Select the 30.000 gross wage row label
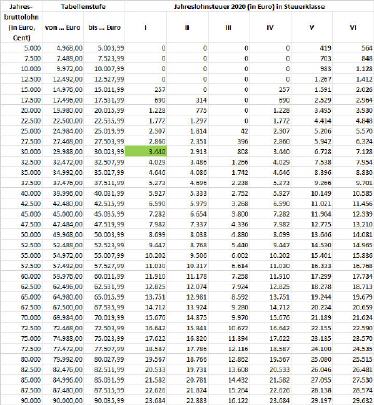This screenshot has height=405, width=374. (x=21, y=152)
